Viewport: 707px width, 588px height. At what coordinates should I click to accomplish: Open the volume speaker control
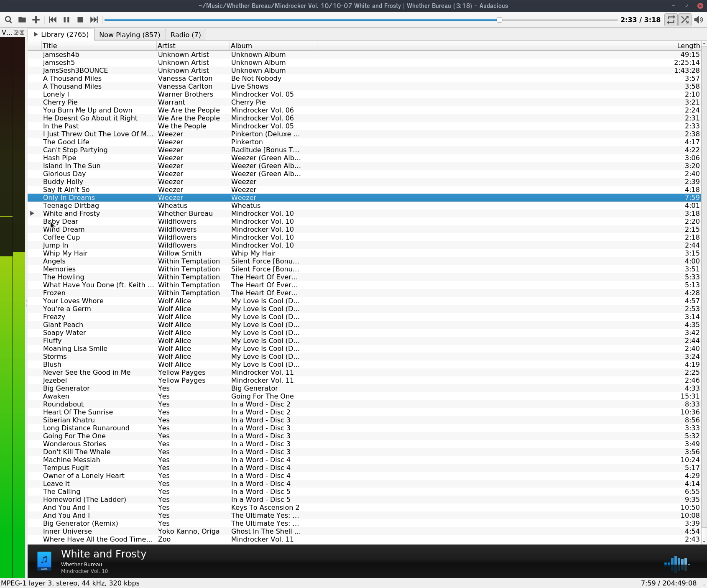click(x=699, y=20)
